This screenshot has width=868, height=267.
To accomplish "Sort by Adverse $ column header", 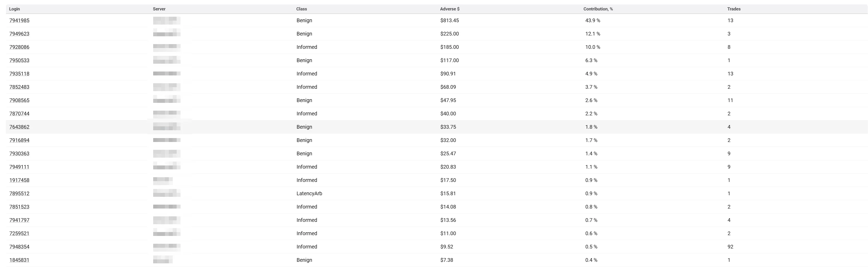I will (450, 9).
